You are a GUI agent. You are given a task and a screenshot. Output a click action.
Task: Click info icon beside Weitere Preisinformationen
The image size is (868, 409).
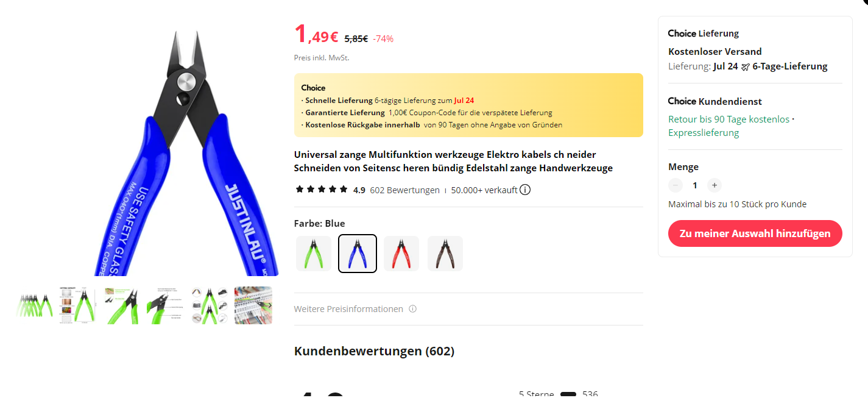pyautogui.click(x=413, y=309)
